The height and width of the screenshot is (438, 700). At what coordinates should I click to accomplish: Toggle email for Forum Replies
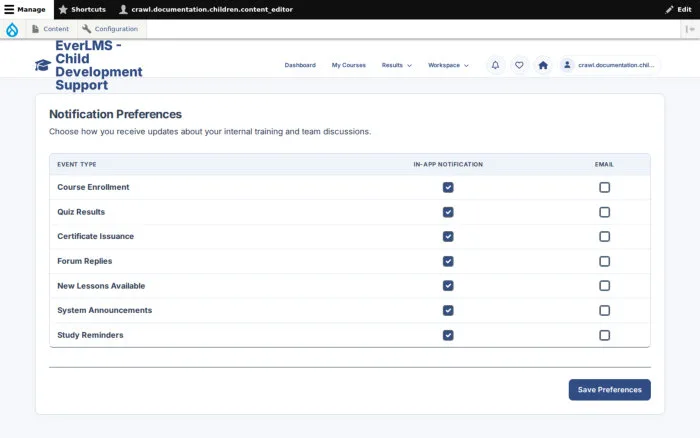[604, 261]
